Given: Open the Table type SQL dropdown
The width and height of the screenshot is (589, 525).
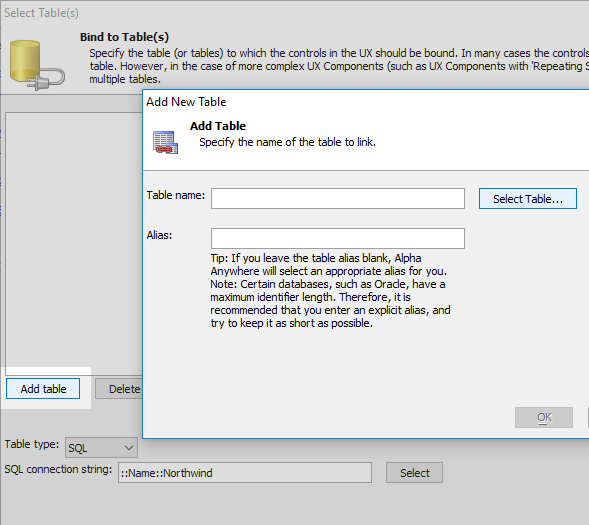Looking at the screenshot, I should tap(101, 447).
